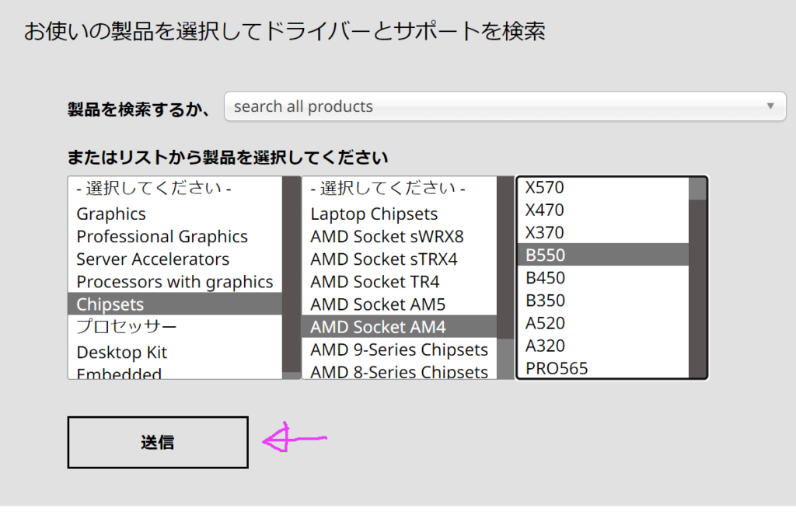The height and width of the screenshot is (532, 796).
Task: Select PRO565 chipset
Action: pos(603,367)
